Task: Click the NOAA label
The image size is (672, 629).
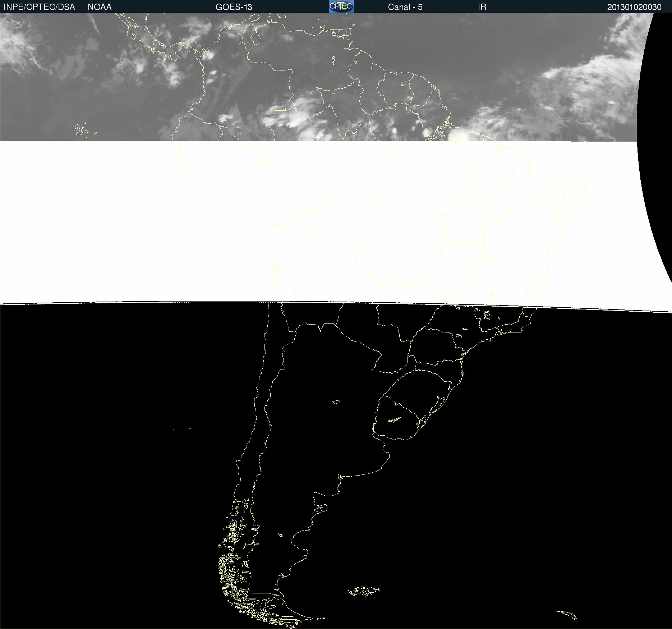Action: (x=100, y=7)
